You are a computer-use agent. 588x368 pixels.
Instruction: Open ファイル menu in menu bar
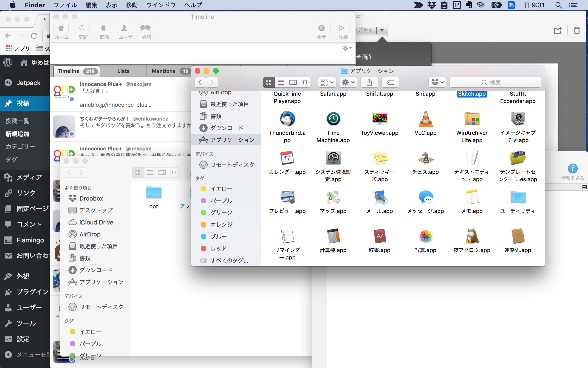[x=65, y=5]
